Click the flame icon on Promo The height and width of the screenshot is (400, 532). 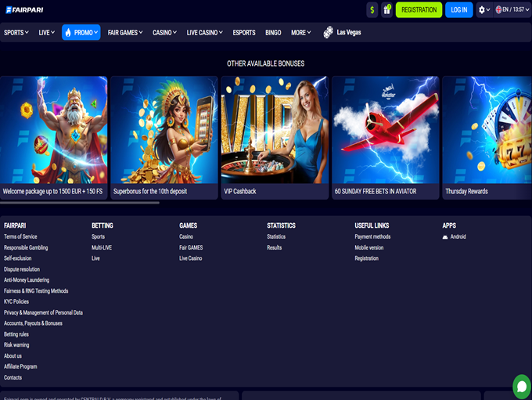click(x=68, y=33)
